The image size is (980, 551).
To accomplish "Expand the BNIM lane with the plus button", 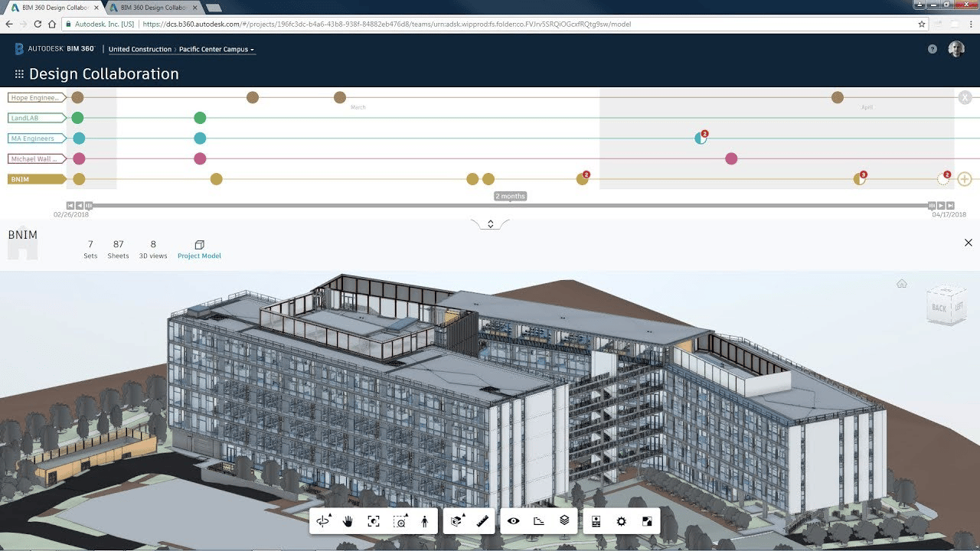I will point(964,178).
